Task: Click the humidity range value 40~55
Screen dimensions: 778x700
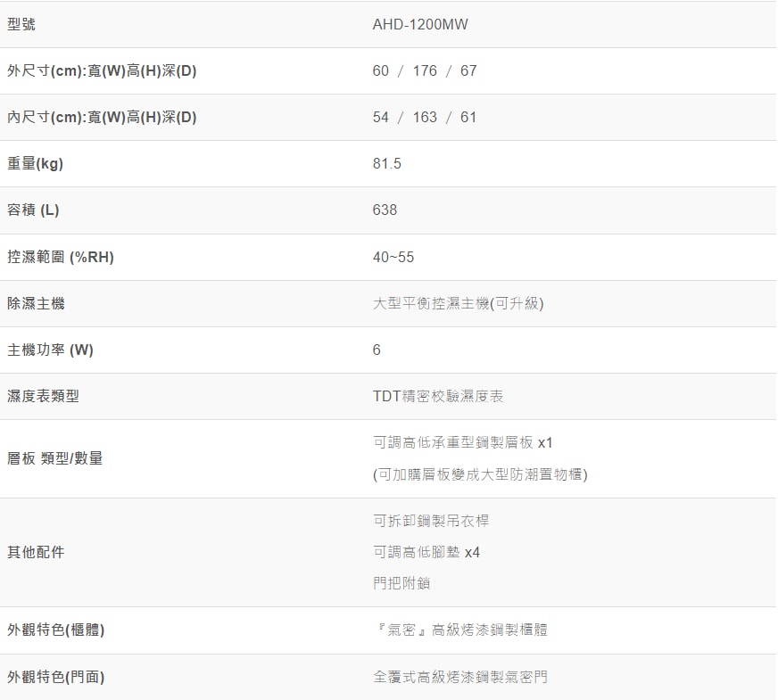Action: [x=393, y=257]
